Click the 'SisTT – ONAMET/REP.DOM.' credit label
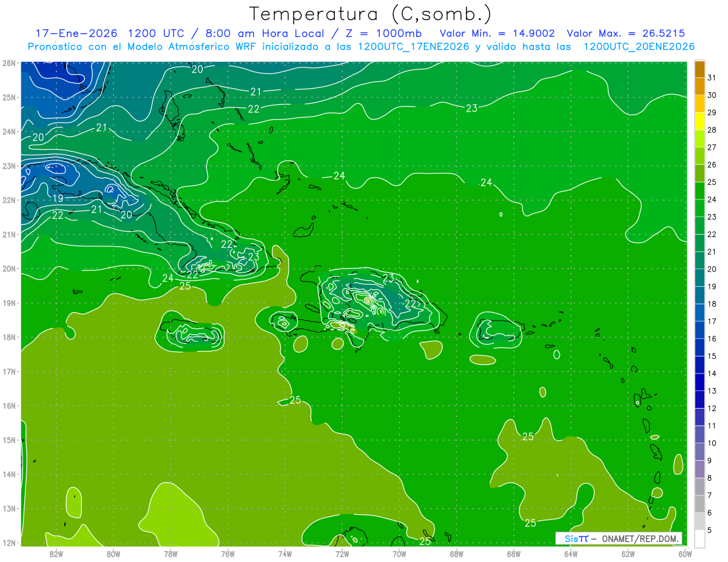This screenshot has height=562, width=728. click(x=620, y=538)
